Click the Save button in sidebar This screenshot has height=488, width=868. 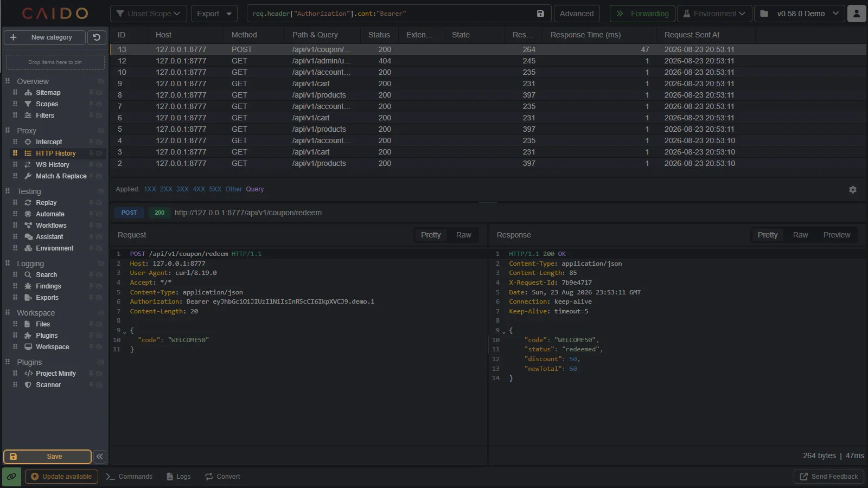pos(47,457)
